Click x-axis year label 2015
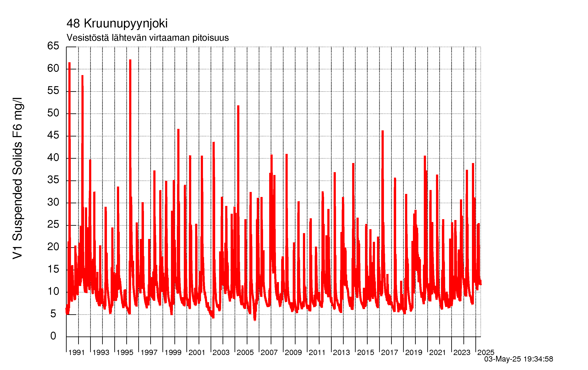Viewport: 588px width, 370px height. [366, 352]
